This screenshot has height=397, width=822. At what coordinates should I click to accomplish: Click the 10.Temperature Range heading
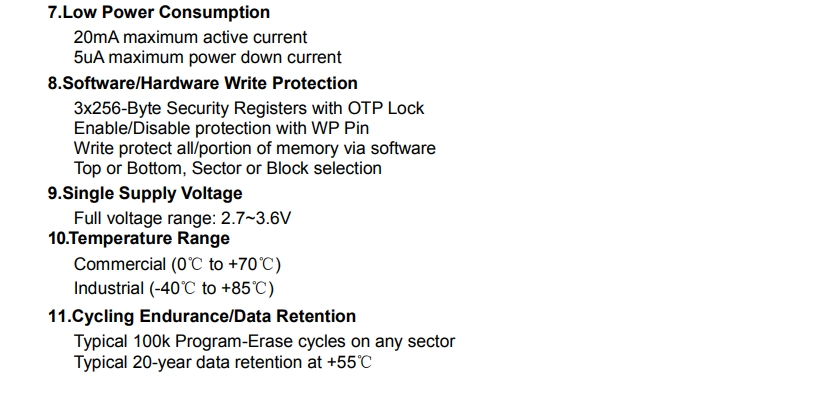pos(139,238)
